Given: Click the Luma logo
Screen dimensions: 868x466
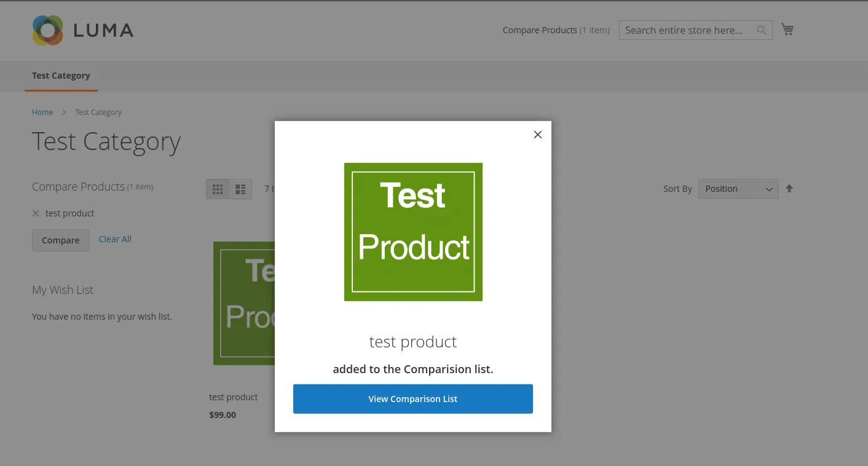Looking at the screenshot, I should 83,30.
